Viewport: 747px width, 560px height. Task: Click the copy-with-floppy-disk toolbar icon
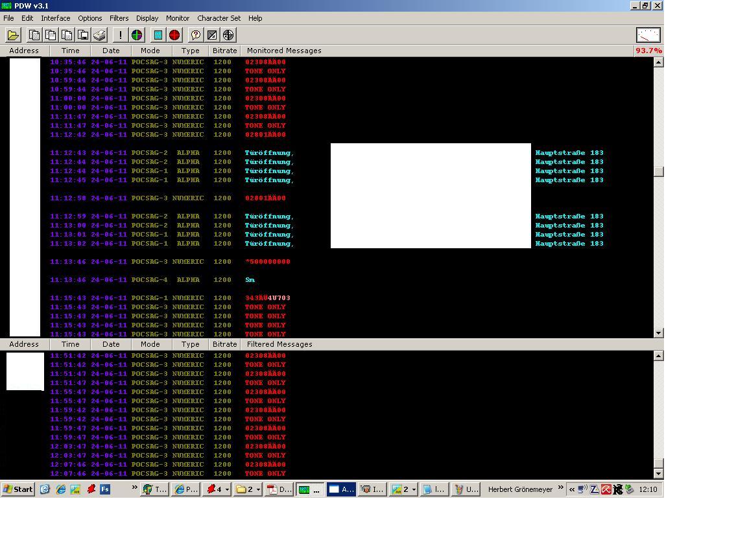[83, 35]
